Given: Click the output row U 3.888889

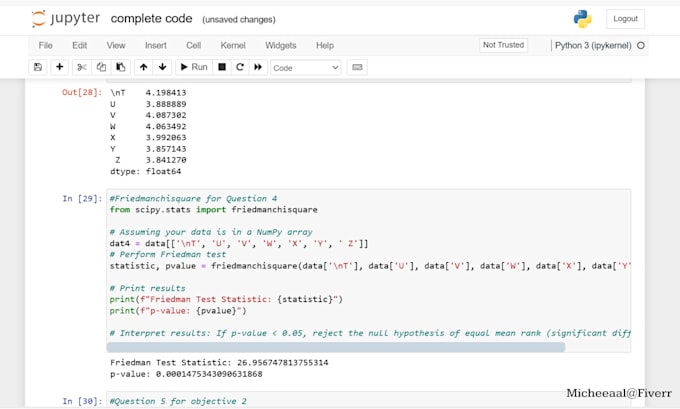Looking at the screenshot, I should [148, 104].
